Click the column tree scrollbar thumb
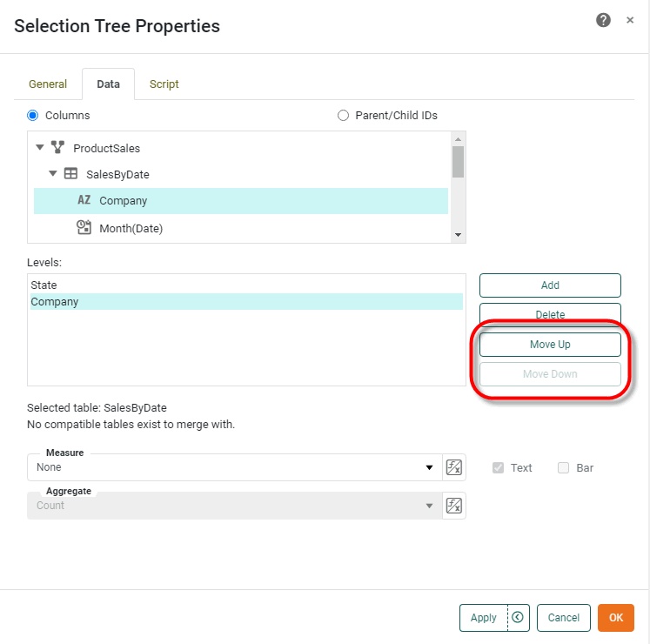The height and width of the screenshot is (644, 650). click(x=458, y=162)
